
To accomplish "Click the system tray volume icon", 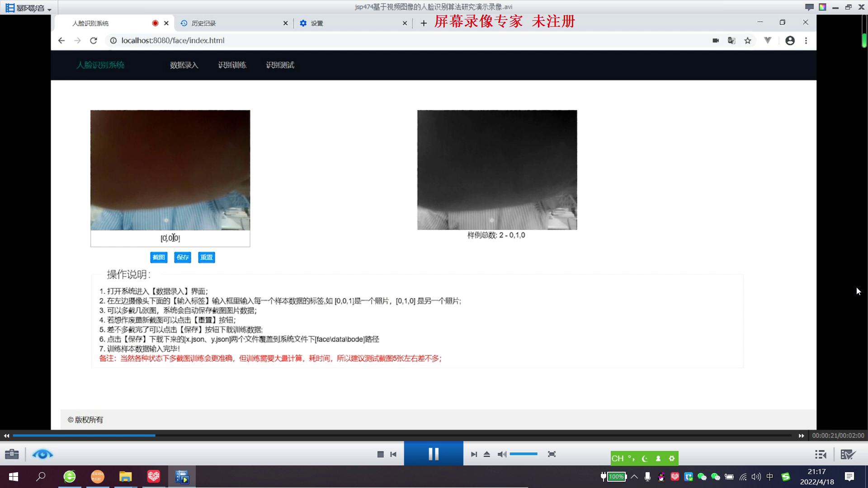I will (x=756, y=477).
